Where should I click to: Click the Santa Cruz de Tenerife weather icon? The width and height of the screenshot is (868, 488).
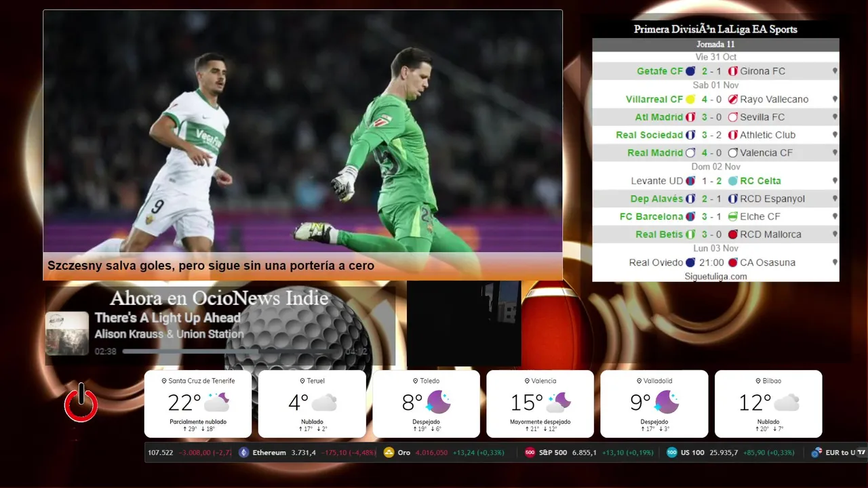(x=217, y=402)
